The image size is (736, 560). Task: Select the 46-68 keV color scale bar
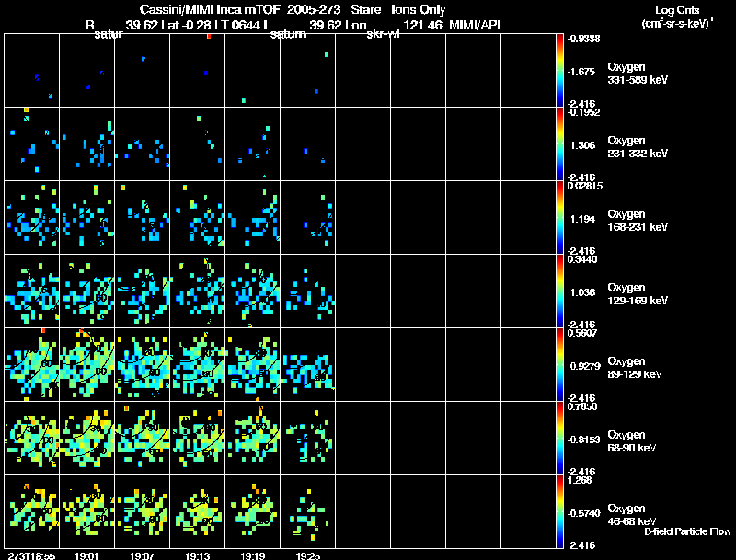click(560, 511)
